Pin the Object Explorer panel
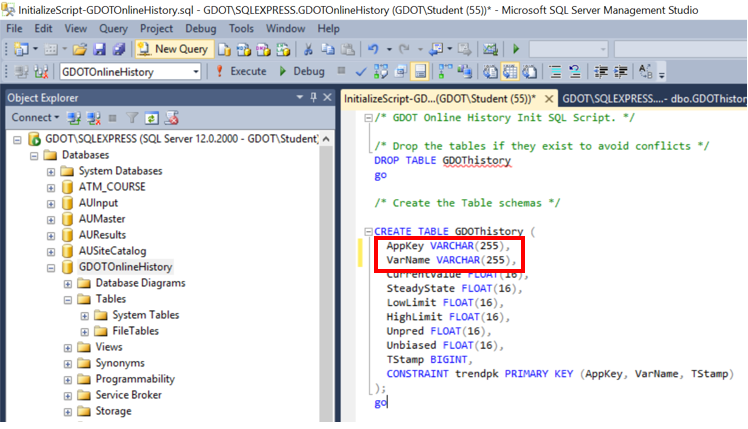The image size is (748, 429). coord(313,97)
